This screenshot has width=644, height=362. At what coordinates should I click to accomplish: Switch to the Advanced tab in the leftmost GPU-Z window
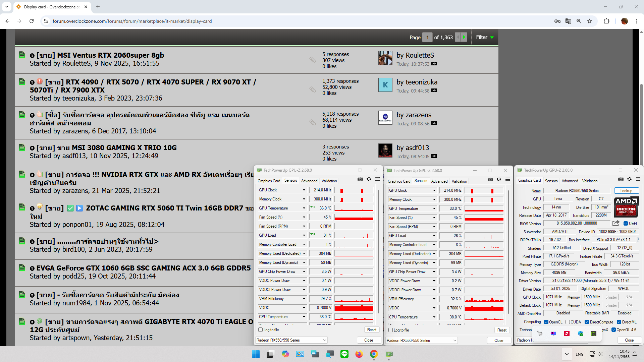coord(309,181)
